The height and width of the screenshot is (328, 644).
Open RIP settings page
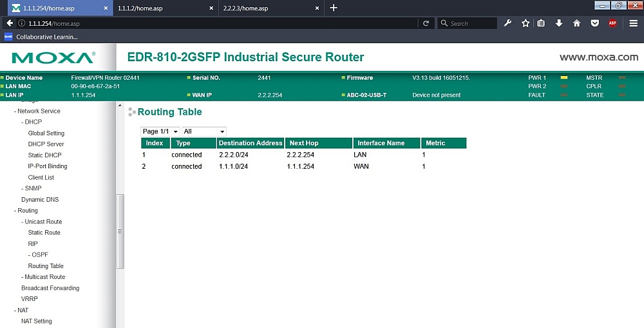click(x=33, y=244)
